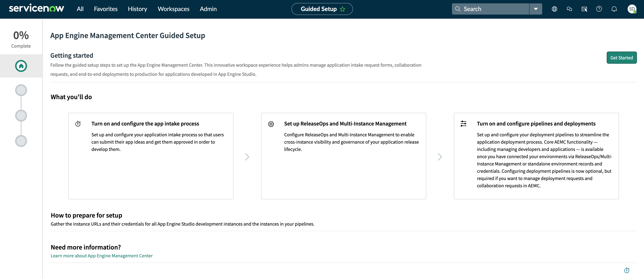Image resolution: width=644 pixels, height=279 pixels.
Task: Favorite Guided Setup with the star icon
Action: (x=342, y=9)
